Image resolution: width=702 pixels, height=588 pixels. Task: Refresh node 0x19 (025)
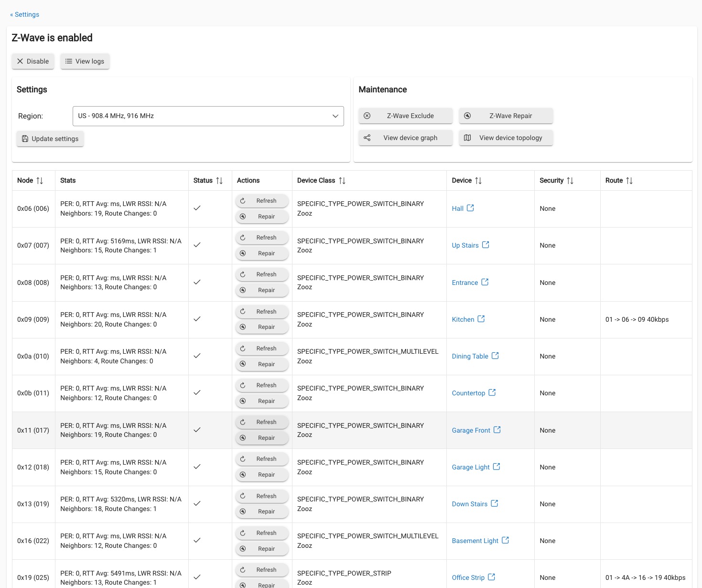pyautogui.click(x=262, y=570)
